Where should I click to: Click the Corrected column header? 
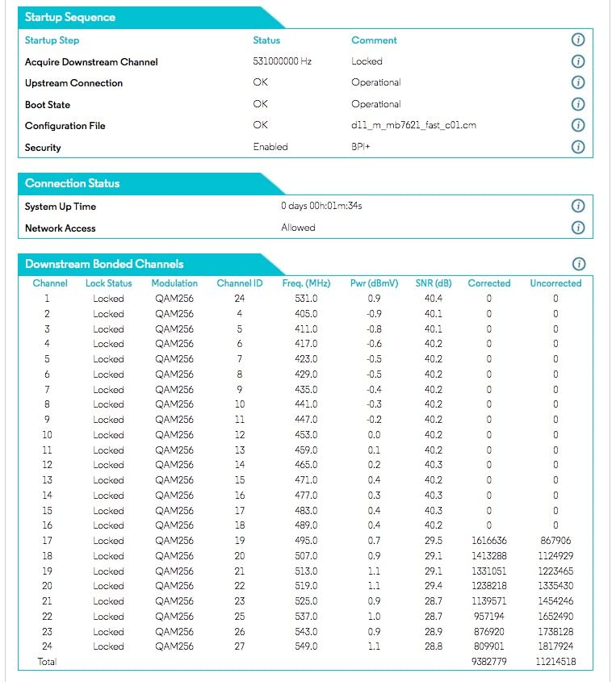489,283
